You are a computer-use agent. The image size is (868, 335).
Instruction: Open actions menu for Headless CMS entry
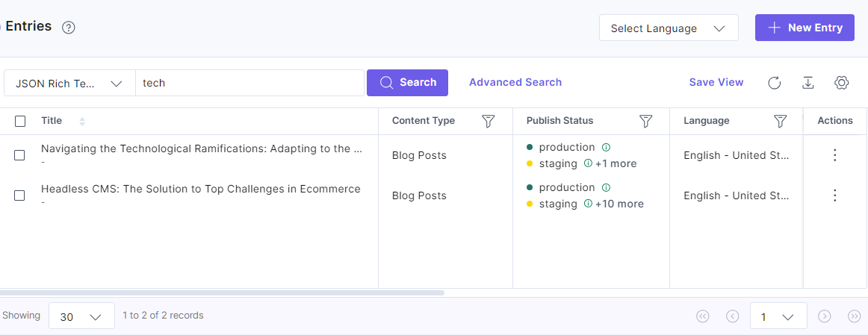(x=835, y=195)
